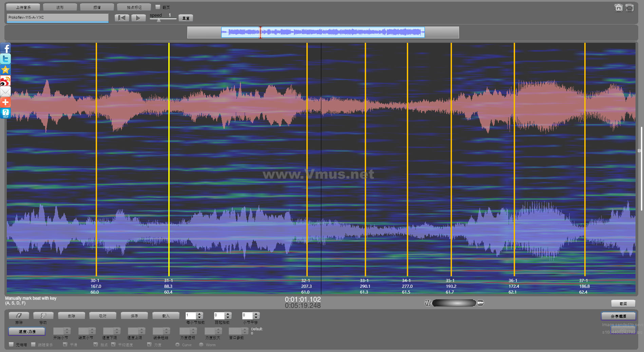Click the 分享截图 share screenshot button
The height and width of the screenshot is (352, 644).
click(x=618, y=316)
